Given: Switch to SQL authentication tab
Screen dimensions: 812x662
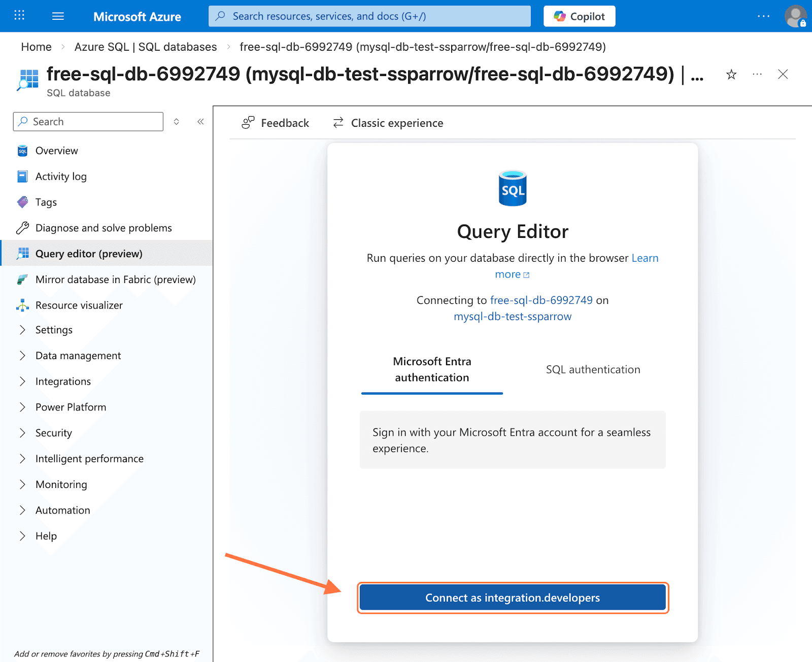Looking at the screenshot, I should (x=593, y=370).
